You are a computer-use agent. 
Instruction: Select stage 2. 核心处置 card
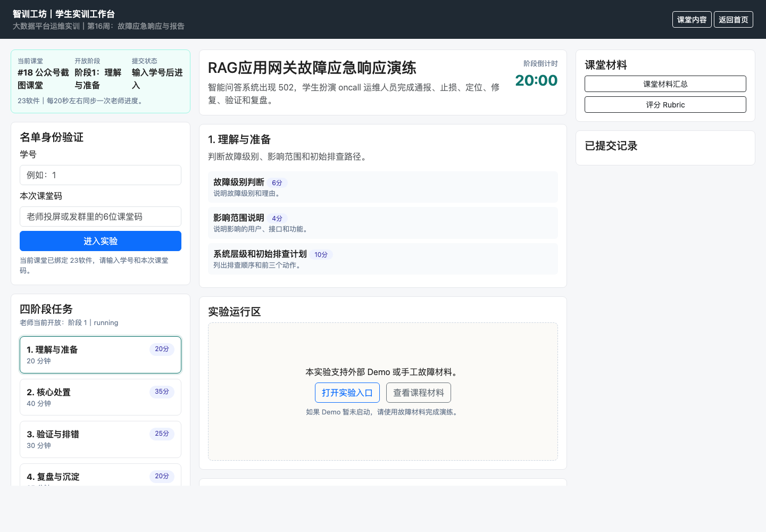click(x=101, y=397)
